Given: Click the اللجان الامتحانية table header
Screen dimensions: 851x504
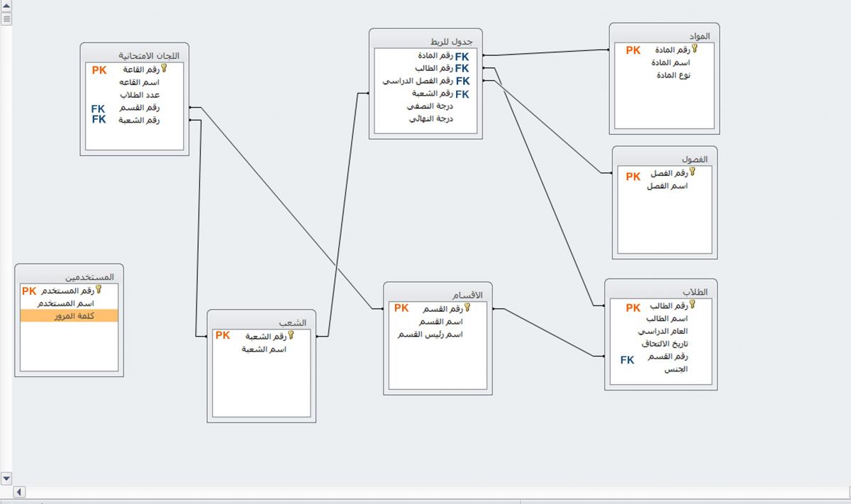Looking at the screenshot, I should click(135, 55).
